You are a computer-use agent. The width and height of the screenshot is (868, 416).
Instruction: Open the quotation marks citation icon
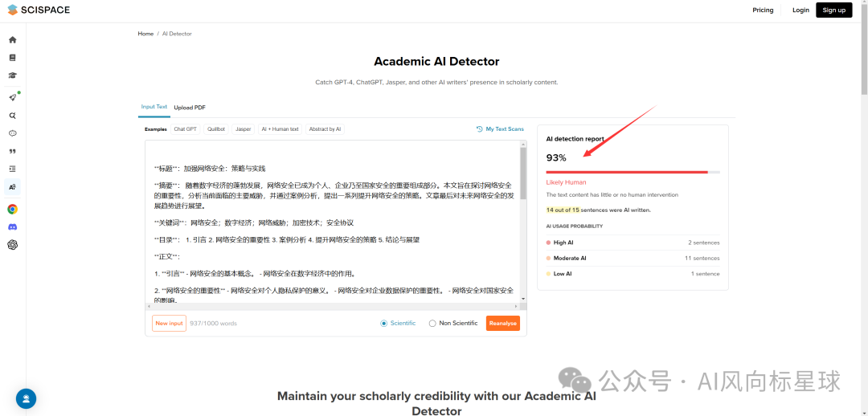tap(12, 151)
